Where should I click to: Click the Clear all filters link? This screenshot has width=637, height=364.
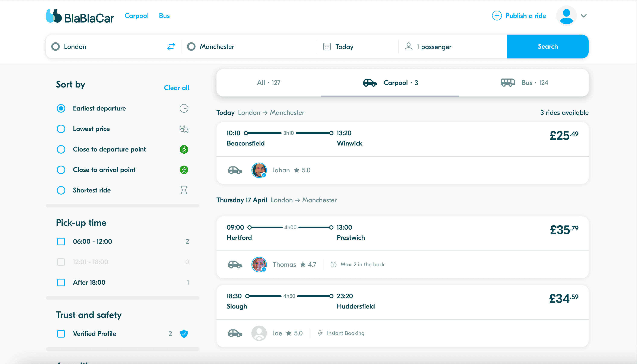(x=176, y=88)
